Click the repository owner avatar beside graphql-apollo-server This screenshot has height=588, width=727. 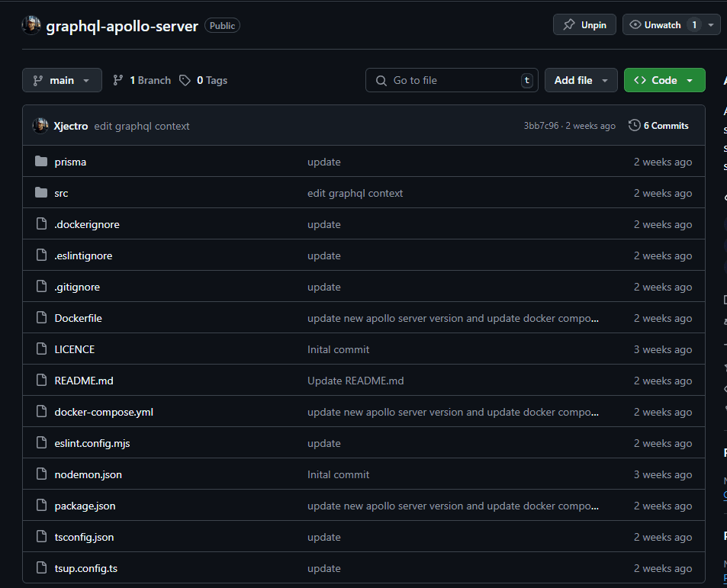tap(31, 25)
